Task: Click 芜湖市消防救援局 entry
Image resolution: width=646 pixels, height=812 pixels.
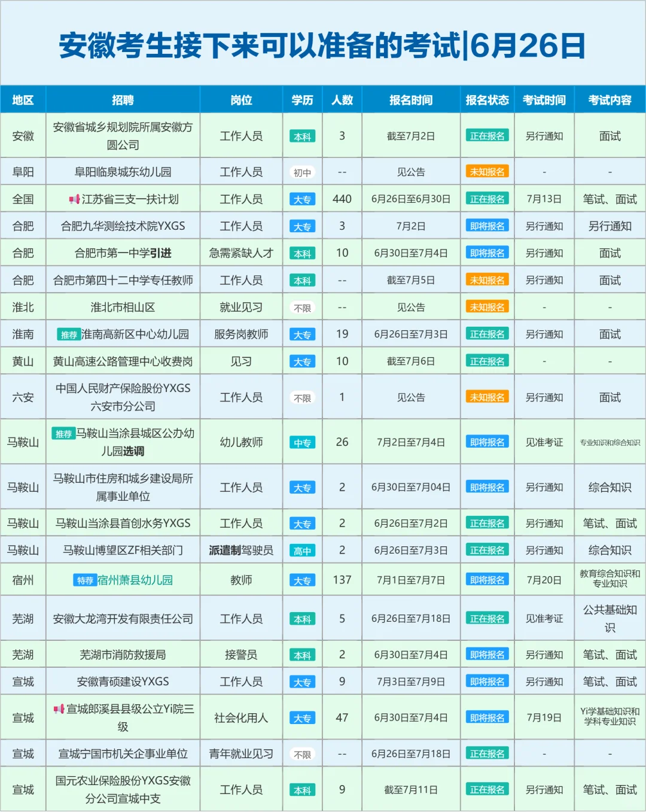Action: 123,655
